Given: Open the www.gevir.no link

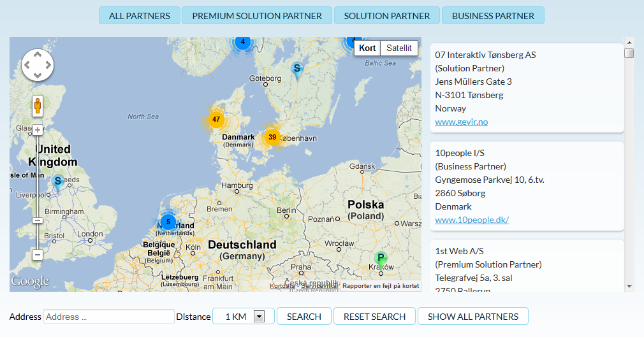Looking at the screenshot, I should [x=462, y=122].
